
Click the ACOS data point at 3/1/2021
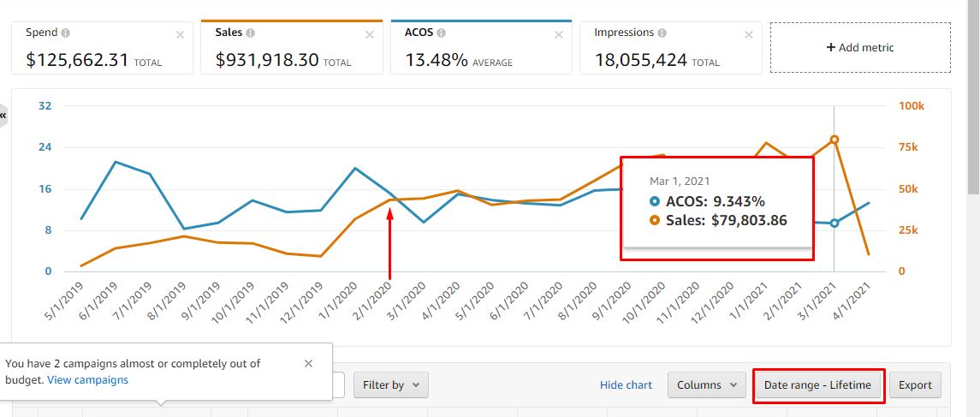[834, 223]
